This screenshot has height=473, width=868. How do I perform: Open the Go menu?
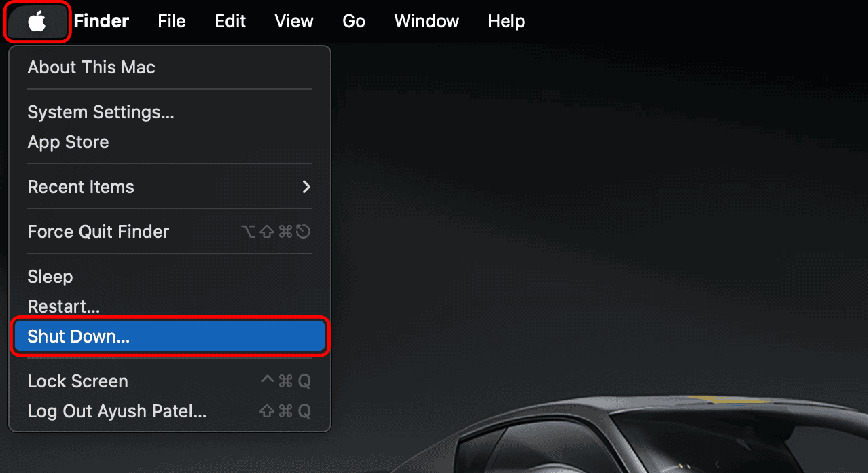pyautogui.click(x=354, y=21)
